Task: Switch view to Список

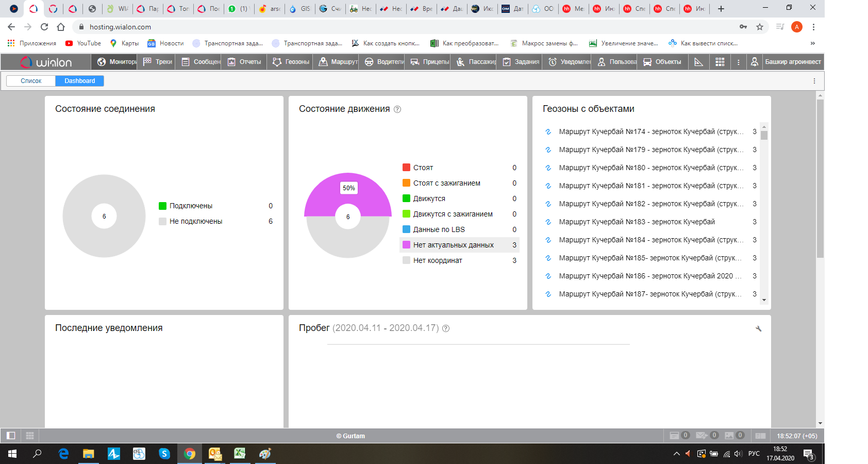Action: tap(31, 81)
